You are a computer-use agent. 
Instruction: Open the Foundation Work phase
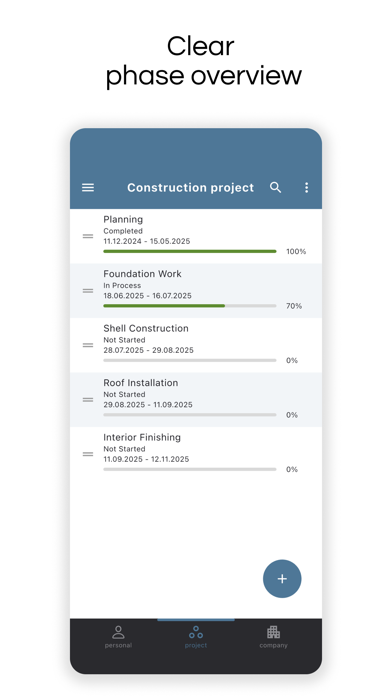click(x=196, y=291)
